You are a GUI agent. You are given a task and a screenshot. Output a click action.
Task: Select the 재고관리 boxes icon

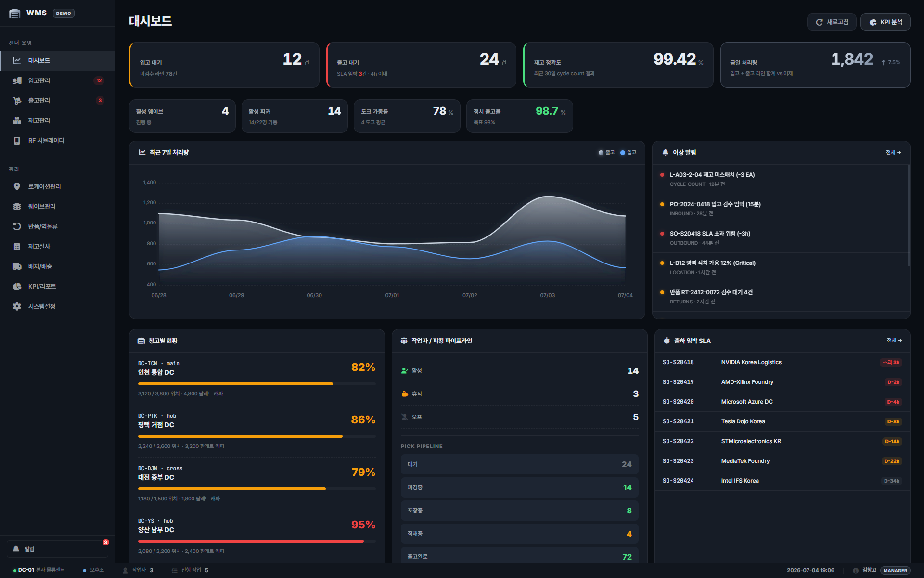(17, 120)
